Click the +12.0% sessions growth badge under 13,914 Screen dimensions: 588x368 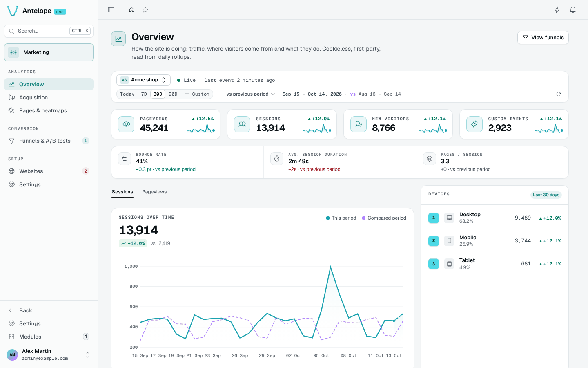(133, 243)
